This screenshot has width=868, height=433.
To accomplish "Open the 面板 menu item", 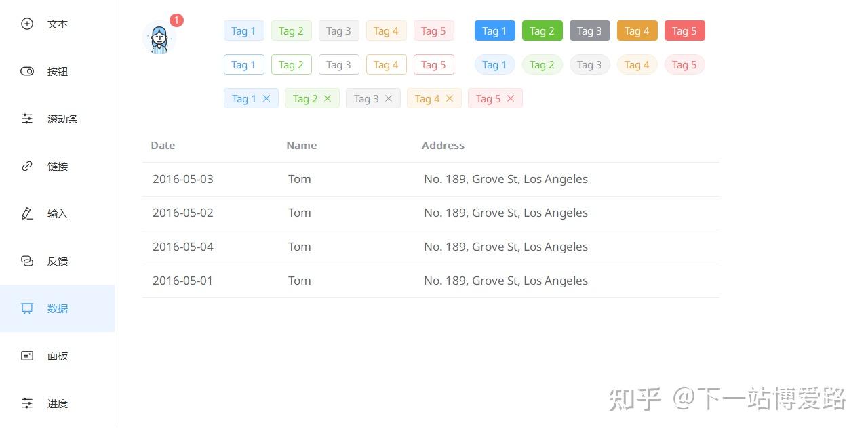I will pos(58,356).
